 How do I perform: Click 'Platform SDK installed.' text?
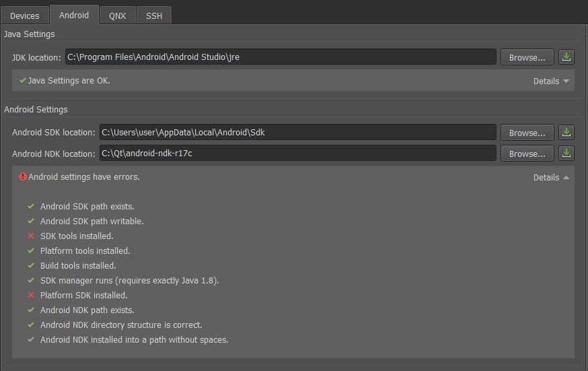pos(84,295)
